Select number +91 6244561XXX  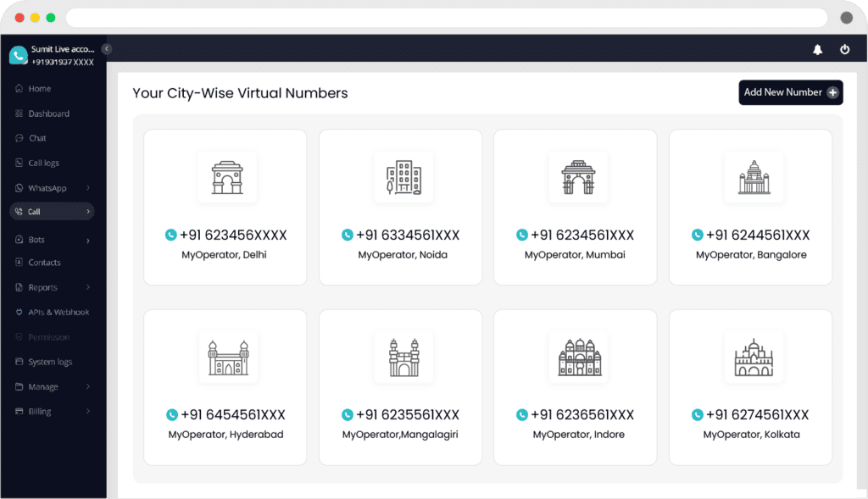point(758,236)
